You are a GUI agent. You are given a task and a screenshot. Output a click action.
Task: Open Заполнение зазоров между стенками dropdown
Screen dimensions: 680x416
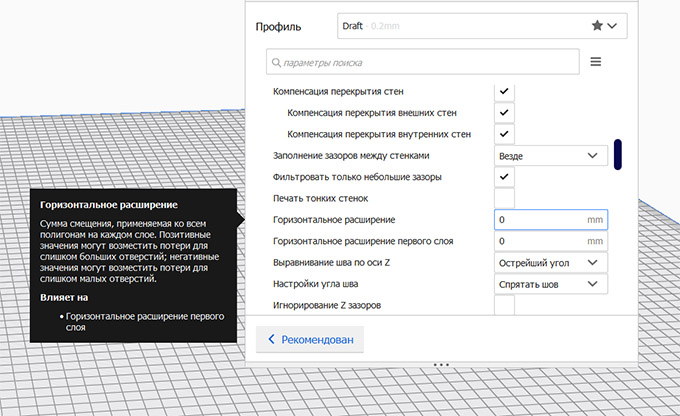(x=551, y=155)
